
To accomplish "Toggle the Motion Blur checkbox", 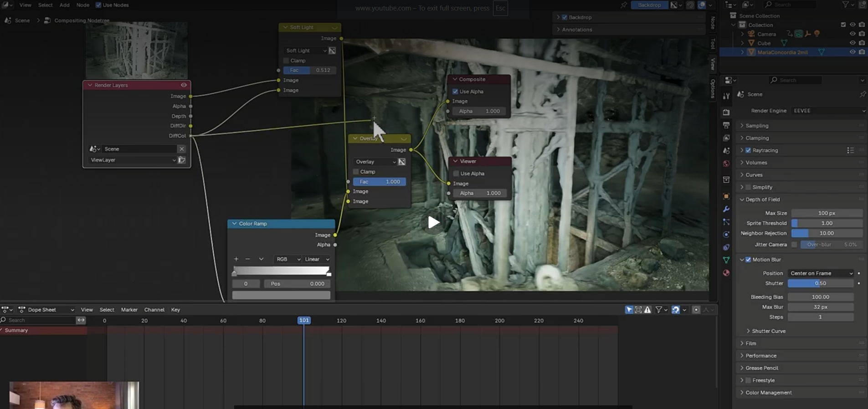I will [748, 260].
